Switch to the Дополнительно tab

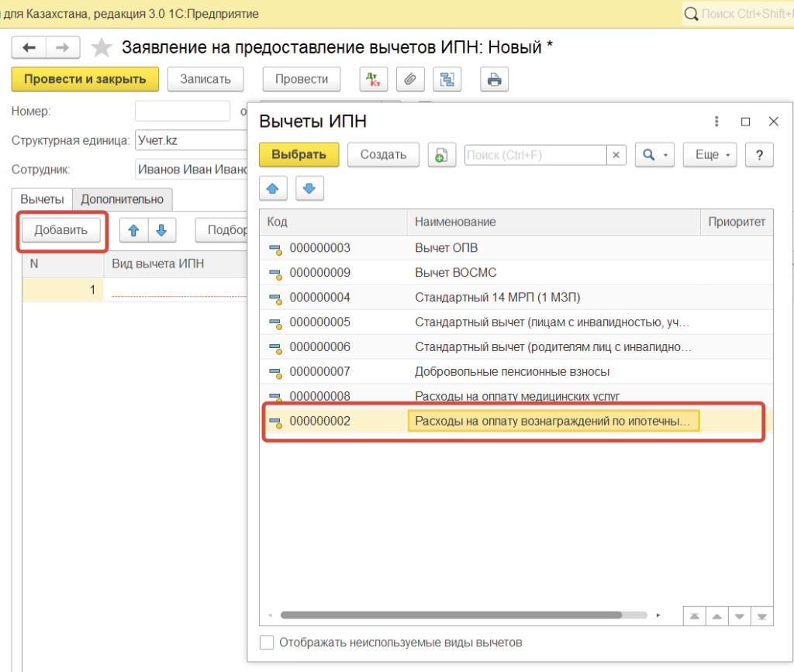(123, 199)
